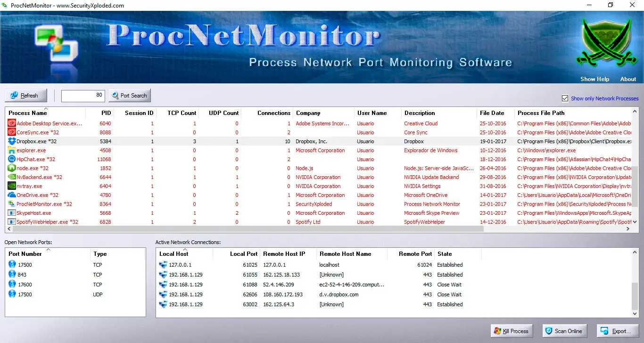The width and height of the screenshot is (644, 343).
Task: Sort process list by Connections column
Action: tap(267, 113)
